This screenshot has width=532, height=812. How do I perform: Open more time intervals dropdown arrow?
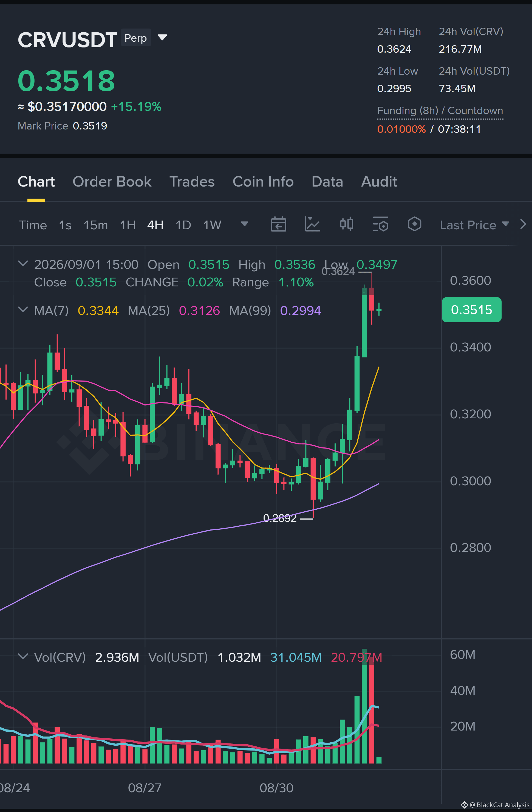click(245, 224)
